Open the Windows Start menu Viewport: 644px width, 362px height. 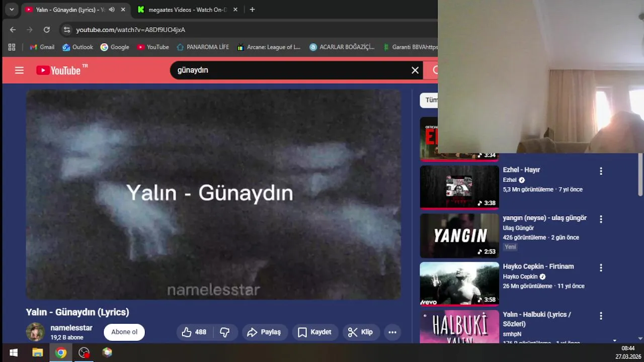(x=14, y=352)
